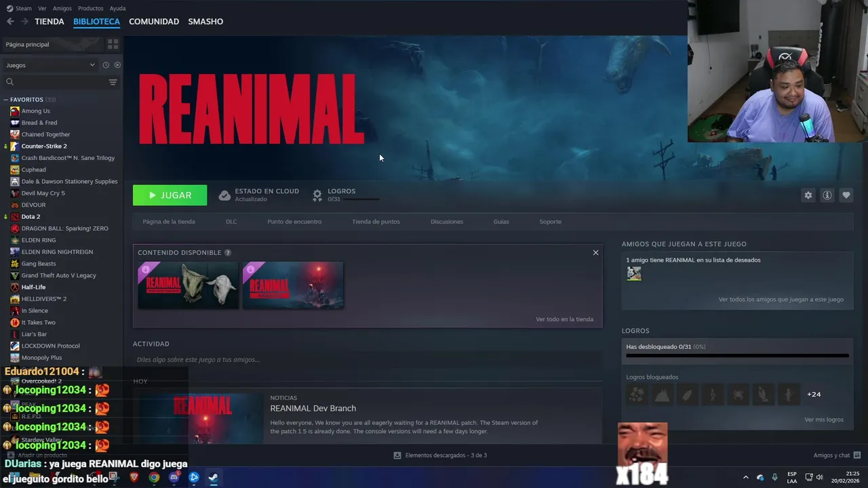Open friend avatar in wishlist section
Viewport: 868px width, 488px height.
pyautogui.click(x=633, y=273)
